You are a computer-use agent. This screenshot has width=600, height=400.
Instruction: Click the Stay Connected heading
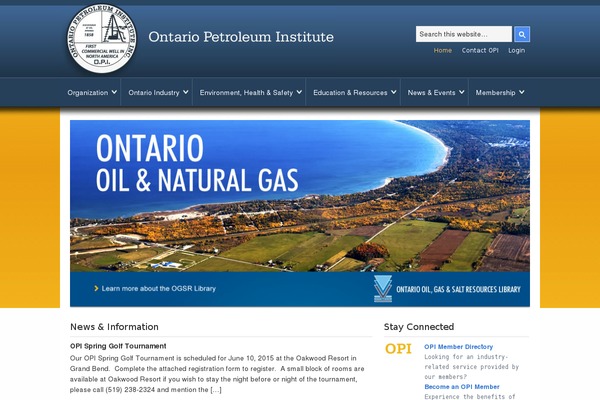click(419, 327)
